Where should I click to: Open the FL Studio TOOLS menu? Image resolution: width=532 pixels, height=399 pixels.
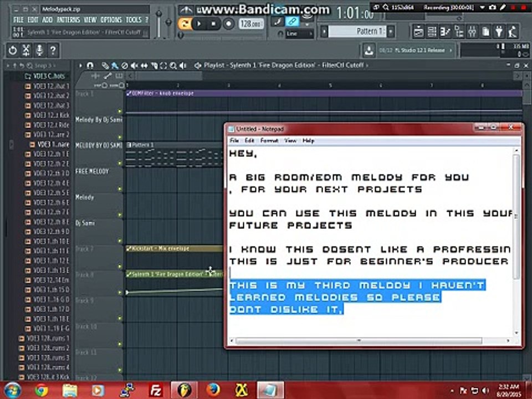point(134,20)
